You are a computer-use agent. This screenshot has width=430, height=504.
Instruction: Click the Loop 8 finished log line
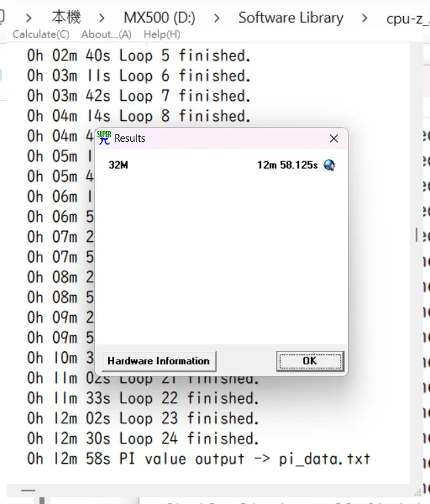point(139,116)
